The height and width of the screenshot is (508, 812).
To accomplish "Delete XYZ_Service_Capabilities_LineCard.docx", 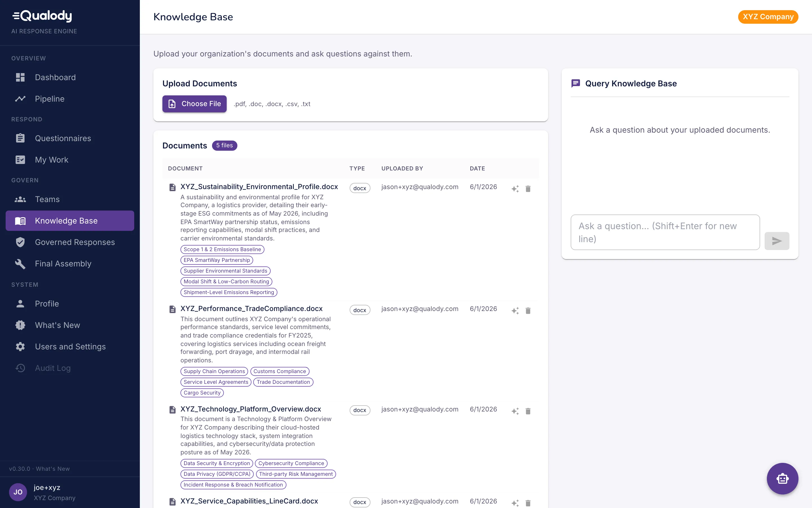I will coord(528,503).
